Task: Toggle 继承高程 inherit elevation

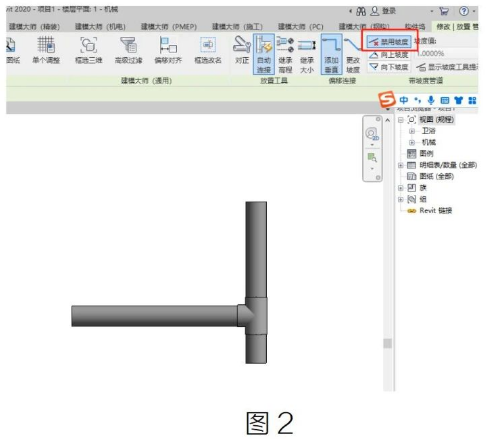Action: [285, 55]
